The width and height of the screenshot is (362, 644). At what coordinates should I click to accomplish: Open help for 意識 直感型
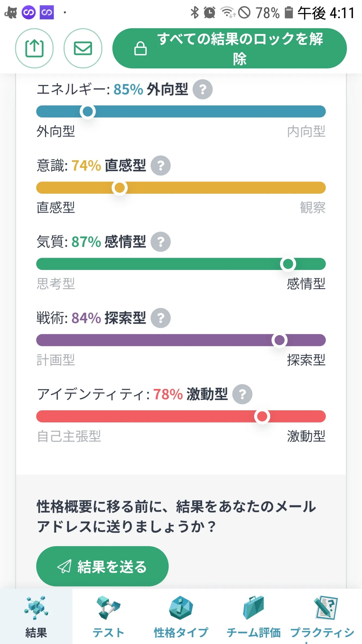[x=161, y=166]
